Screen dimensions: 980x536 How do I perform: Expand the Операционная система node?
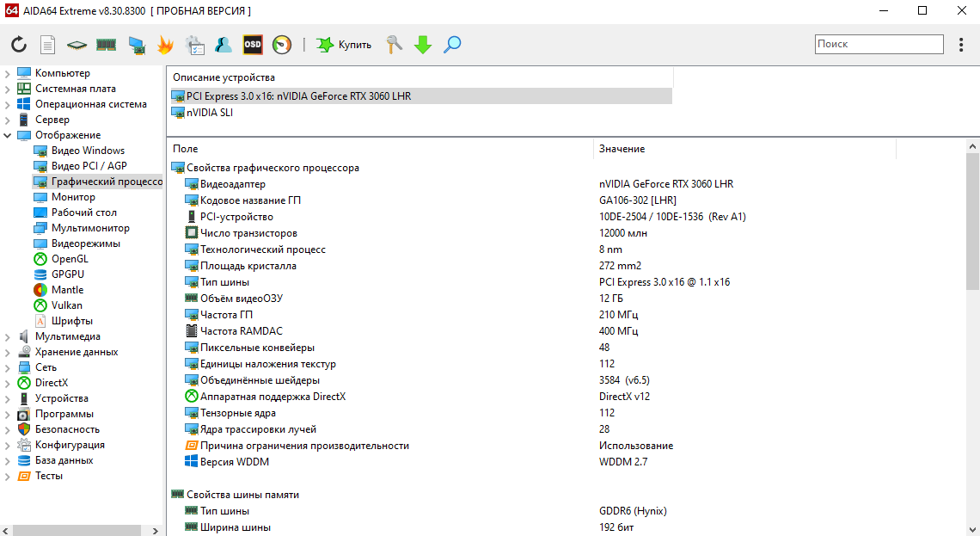(8, 104)
